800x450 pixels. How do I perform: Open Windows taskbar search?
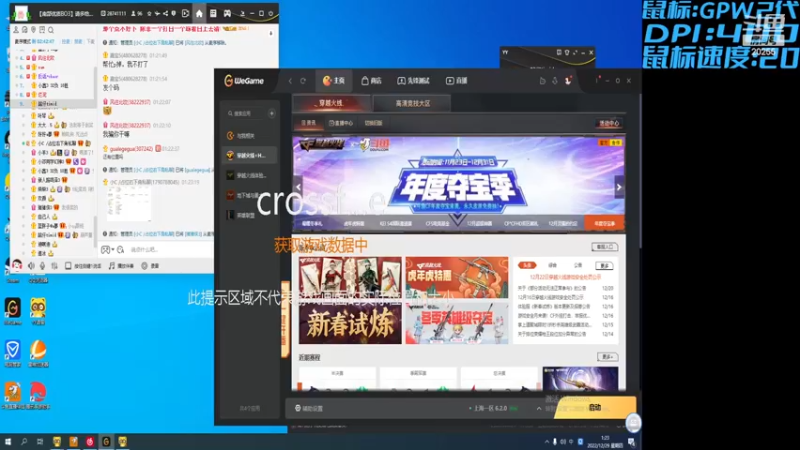coord(23,442)
